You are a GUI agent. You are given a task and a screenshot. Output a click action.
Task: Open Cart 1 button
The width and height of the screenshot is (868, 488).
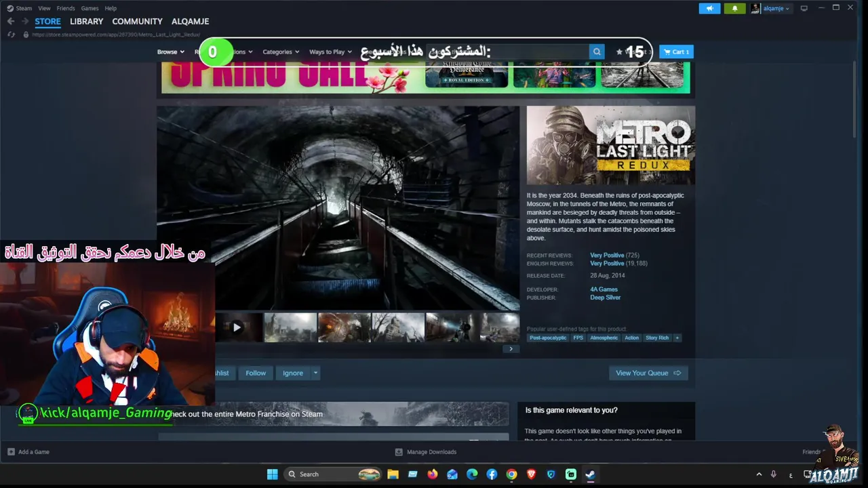pyautogui.click(x=676, y=52)
